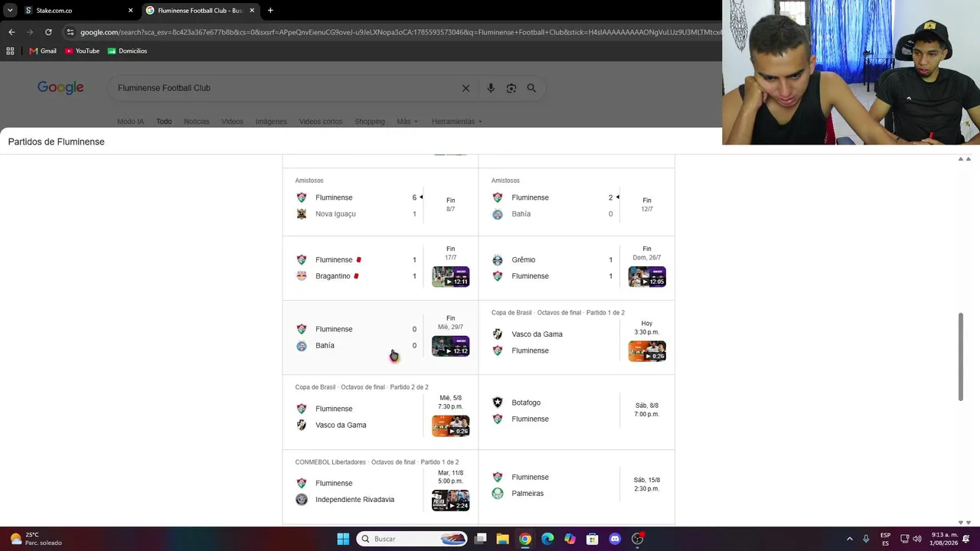
Task: Play Fluminense 0-0 Bahía highlights video
Action: [x=451, y=346]
